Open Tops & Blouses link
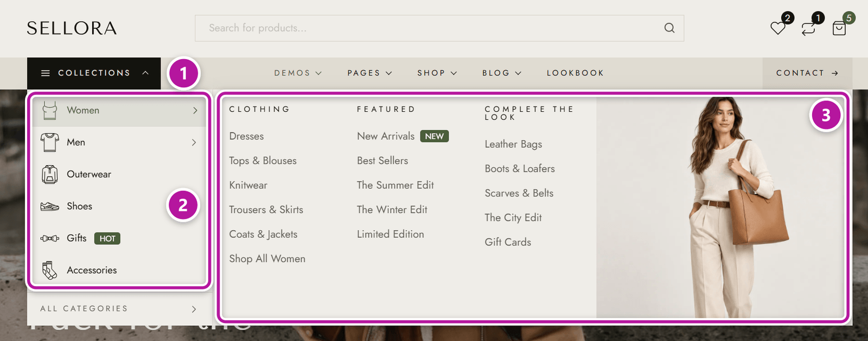The image size is (868, 341). [x=263, y=161]
